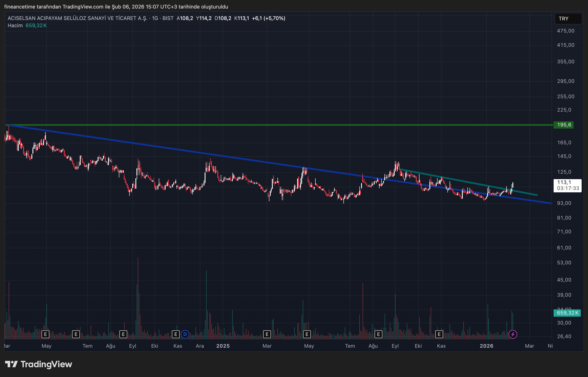Click the Hacim volume indicator label
This screenshot has width=588, height=377.
click(x=15, y=26)
